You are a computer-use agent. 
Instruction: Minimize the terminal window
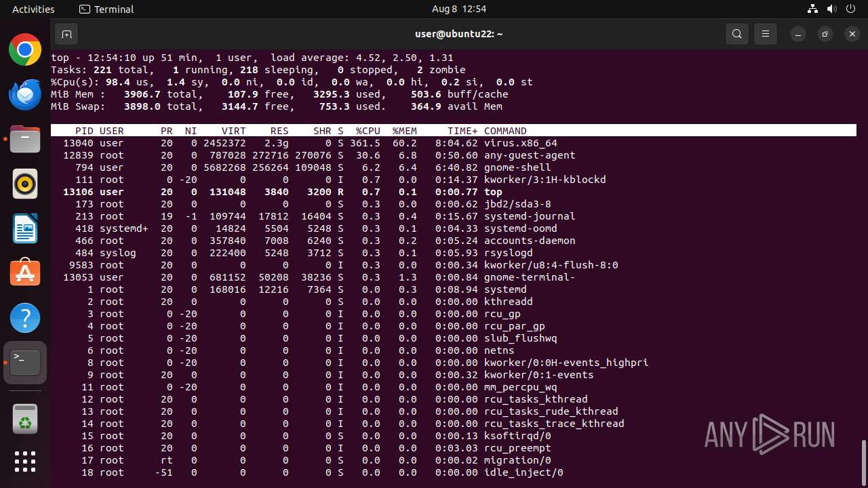pyautogui.click(x=799, y=34)
